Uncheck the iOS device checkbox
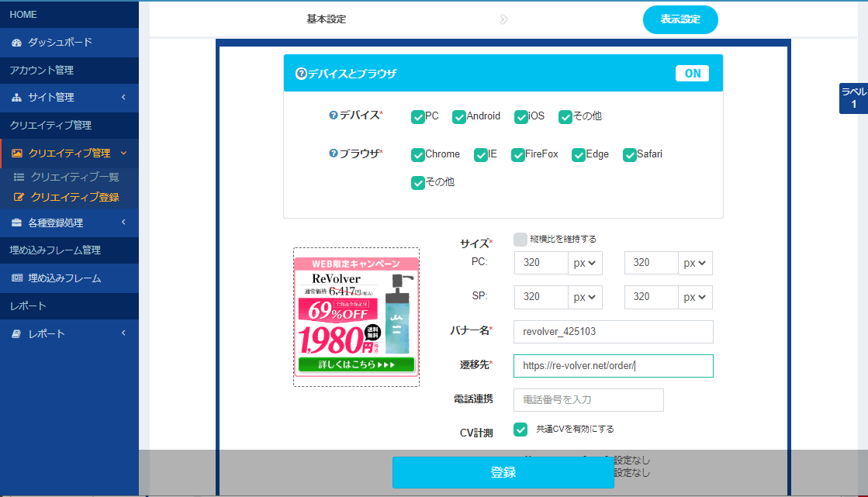868x497 pixels. coord(521,117)
